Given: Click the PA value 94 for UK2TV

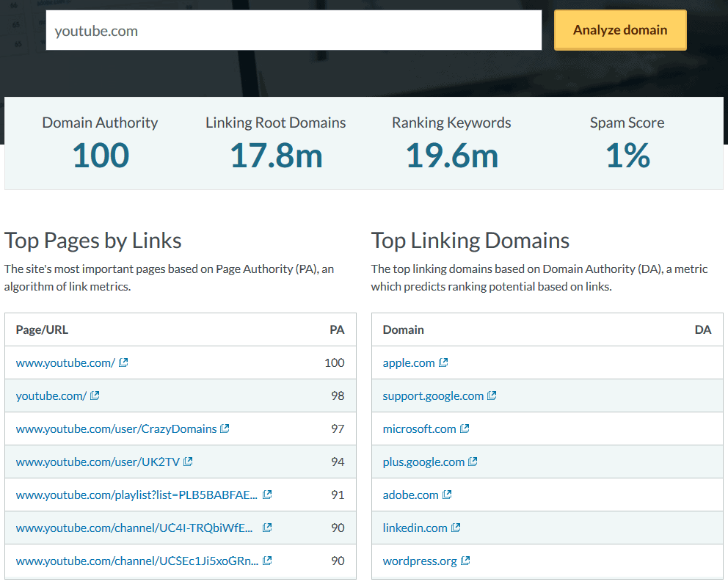Looking at the screenshot, I should [338, 462].
